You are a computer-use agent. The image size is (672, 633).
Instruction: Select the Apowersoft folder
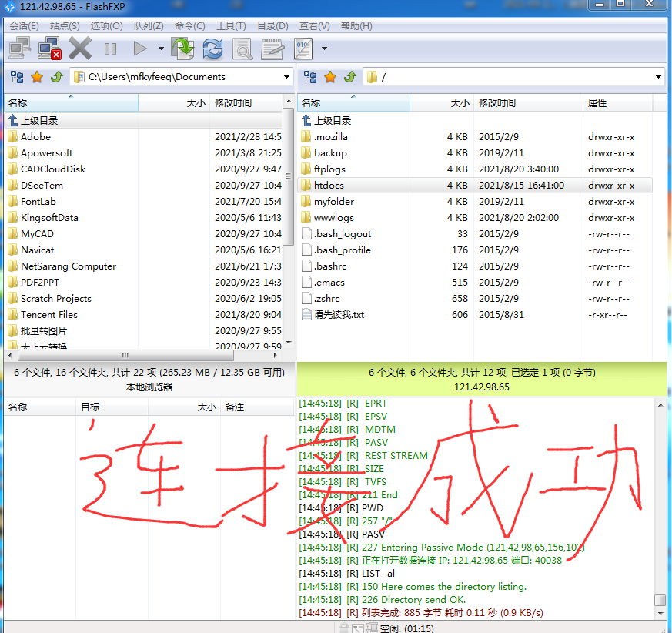(144, 153)
